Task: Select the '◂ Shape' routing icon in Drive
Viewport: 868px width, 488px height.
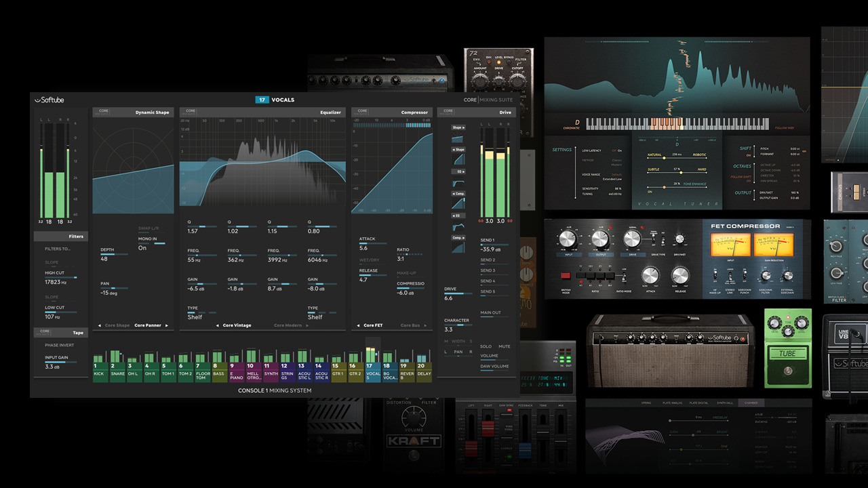Action: [x=458, y=150]
